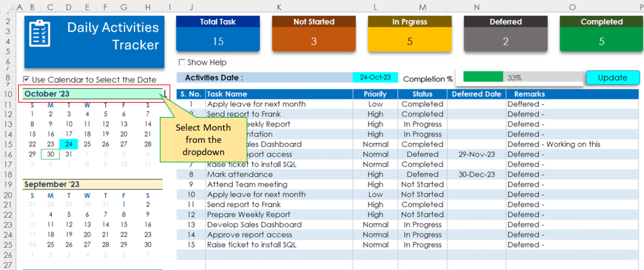
Task: Pick the highlighted date 24 in October
Action: pos(69,144)
